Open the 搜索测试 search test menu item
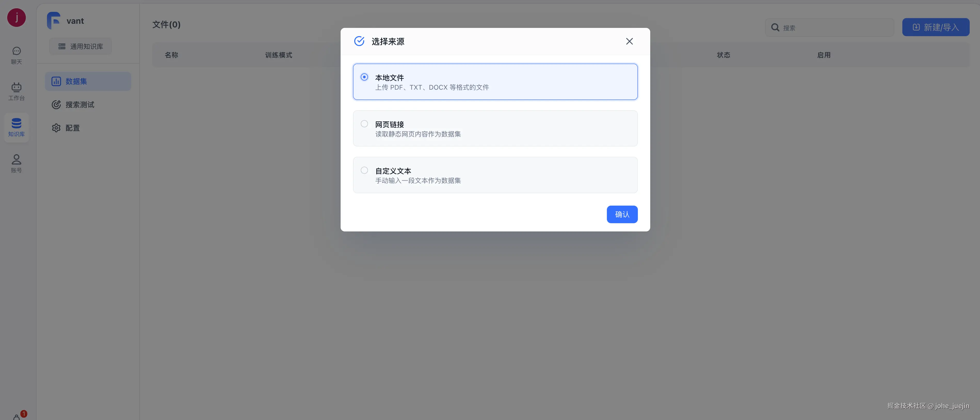 (80, 105)
